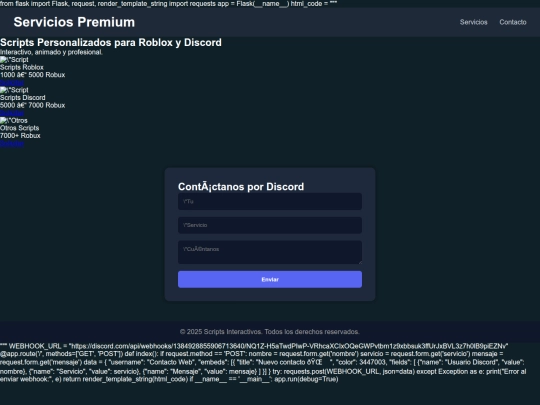This screenshot has height=405, width=540.
Task: Select the Scripts Discord card title
Action: point(23,97)
